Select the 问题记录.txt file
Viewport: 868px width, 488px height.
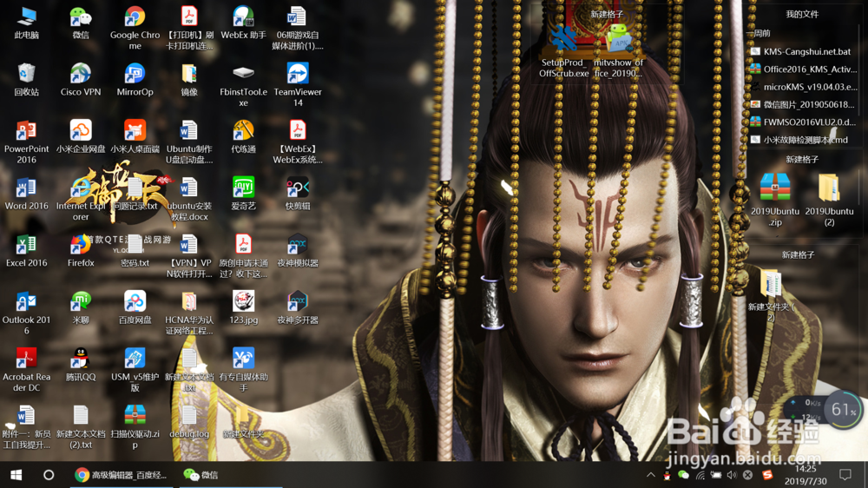point(135,195)
